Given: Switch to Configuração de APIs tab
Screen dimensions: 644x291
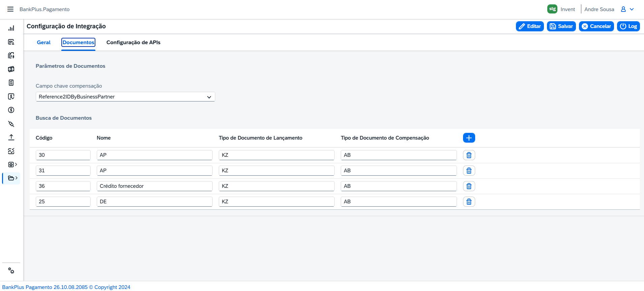Looking at the screenshot, I should [x=133, y=42].
